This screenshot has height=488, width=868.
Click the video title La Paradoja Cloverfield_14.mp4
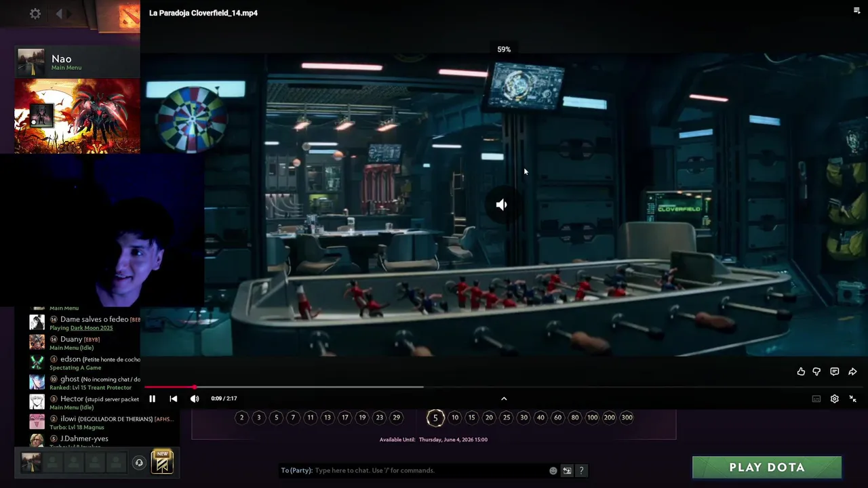point(203,13)
